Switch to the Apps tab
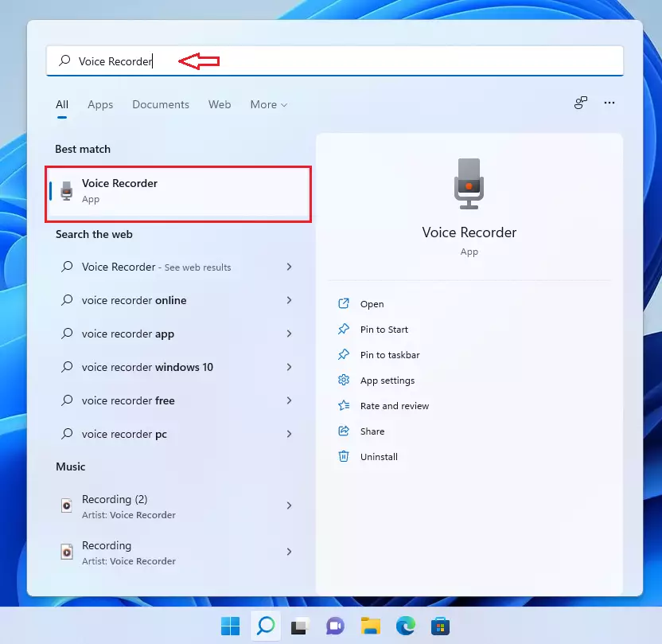Screen dimensions: 662x644 [100, 104]
